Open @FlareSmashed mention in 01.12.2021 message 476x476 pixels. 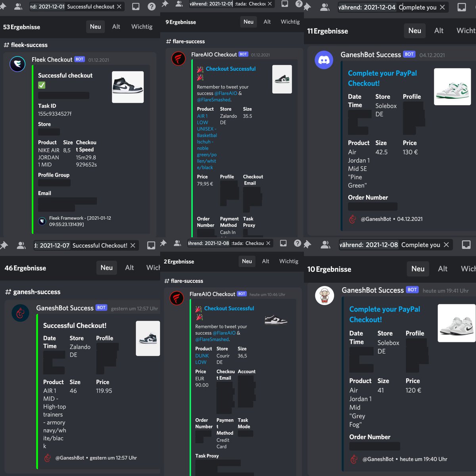(213, 100)
